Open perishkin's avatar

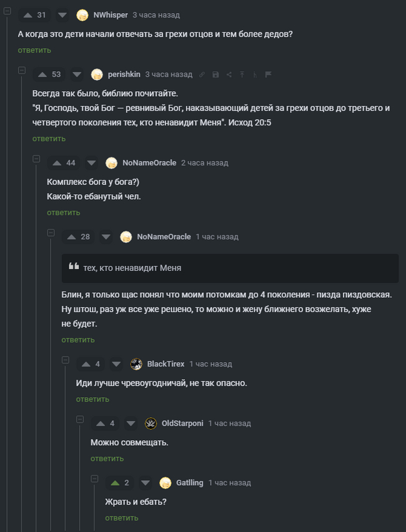(97, 74)
